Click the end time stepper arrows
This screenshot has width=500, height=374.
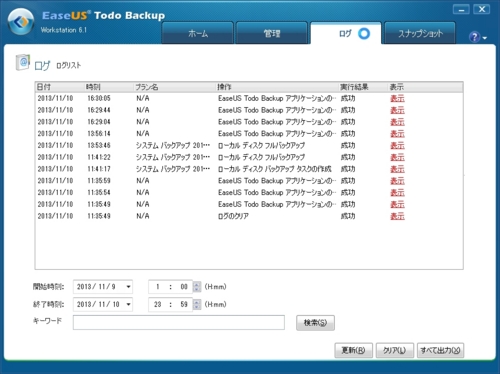coord(197,304)
